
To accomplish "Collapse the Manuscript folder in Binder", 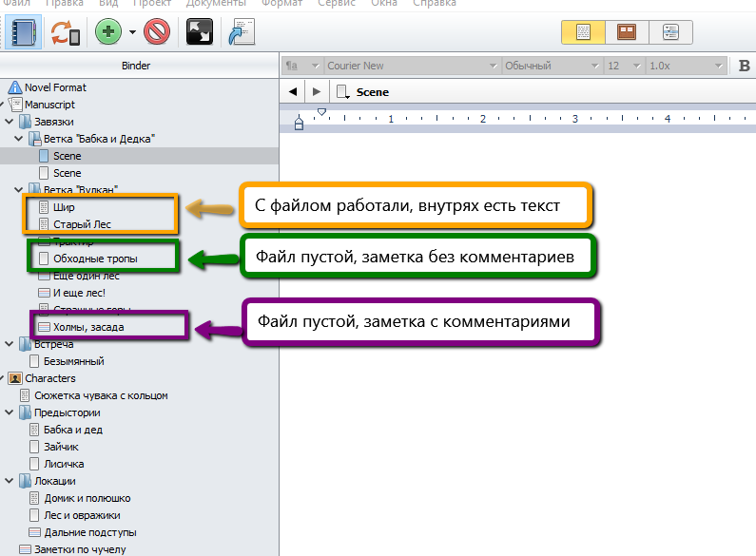I will coord(4,105).
